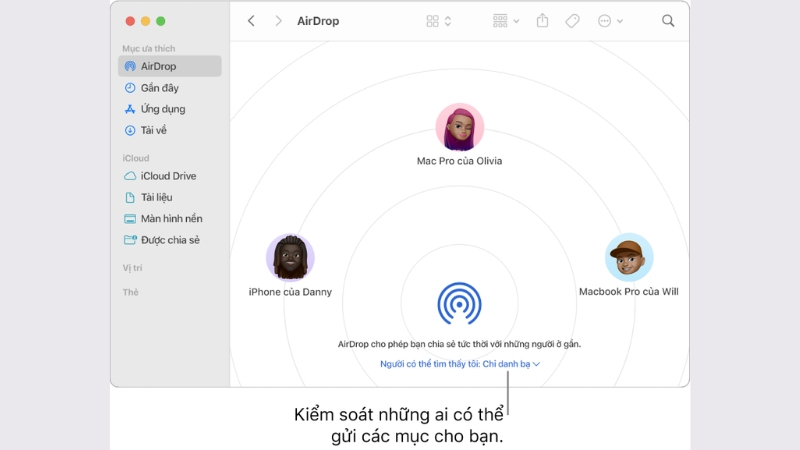Click the search magnifier icon in toolbar
The width and height of the screenshot is (800, 450).
coord(668,21)
